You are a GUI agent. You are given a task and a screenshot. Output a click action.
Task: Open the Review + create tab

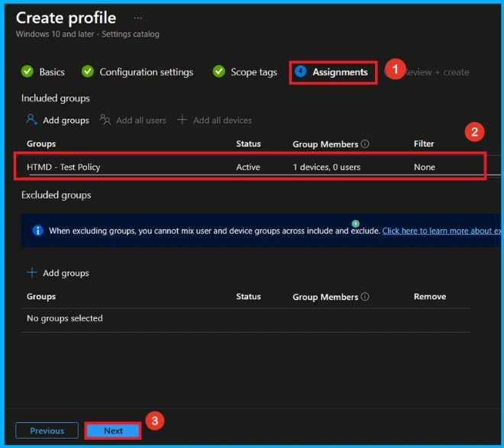click(437, 73)
